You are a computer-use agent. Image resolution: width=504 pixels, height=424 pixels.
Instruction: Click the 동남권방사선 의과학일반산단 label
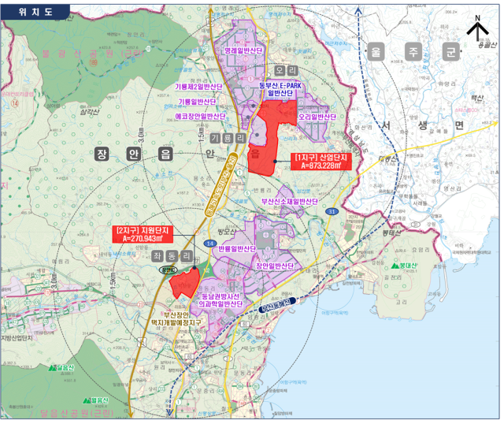pos(224,299)
